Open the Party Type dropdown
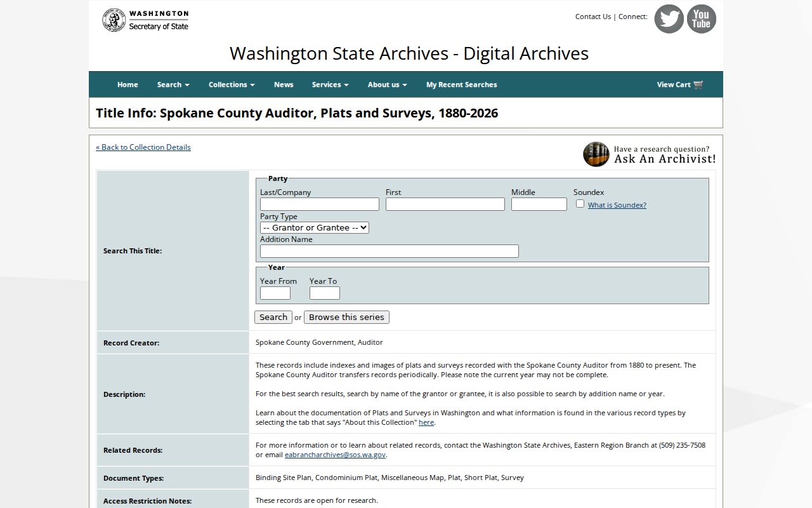This screenshot has width=812, height=508. pos(315,227)
